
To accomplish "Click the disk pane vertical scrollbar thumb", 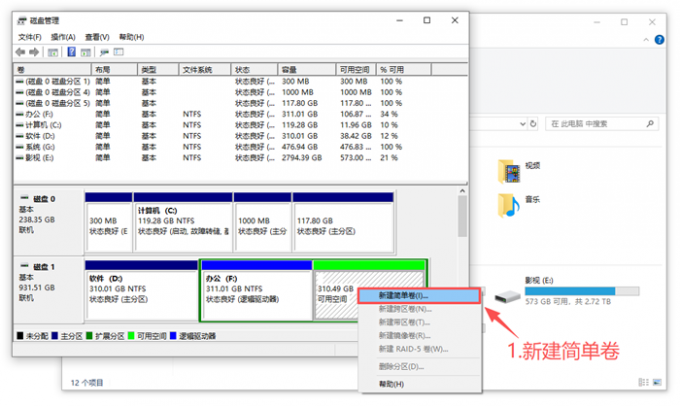I will pos(462,216).
